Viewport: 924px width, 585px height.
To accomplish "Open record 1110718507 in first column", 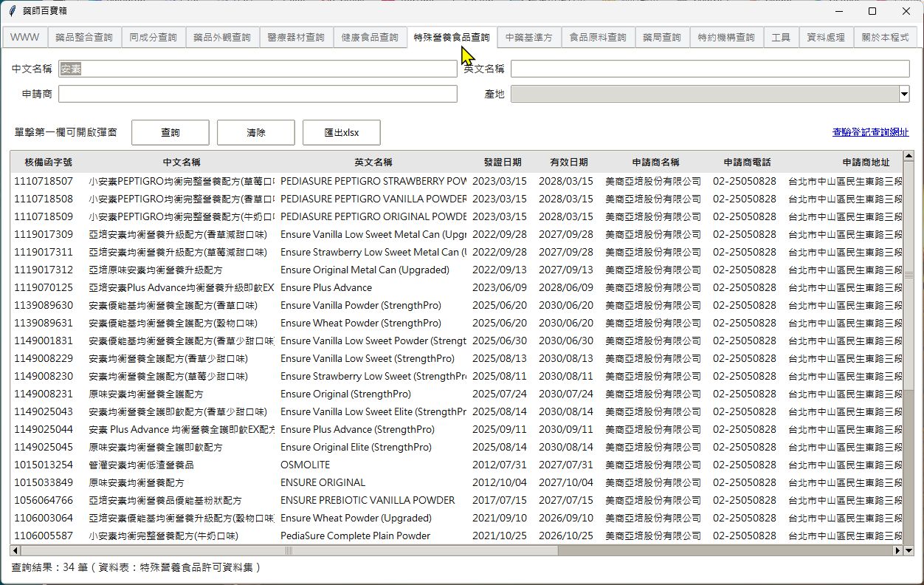I will pyautogui.click(x=44, y=181).
